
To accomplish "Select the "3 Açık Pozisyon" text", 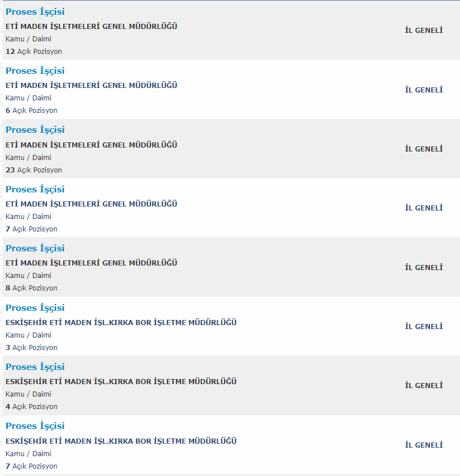I will coord(31,348).
